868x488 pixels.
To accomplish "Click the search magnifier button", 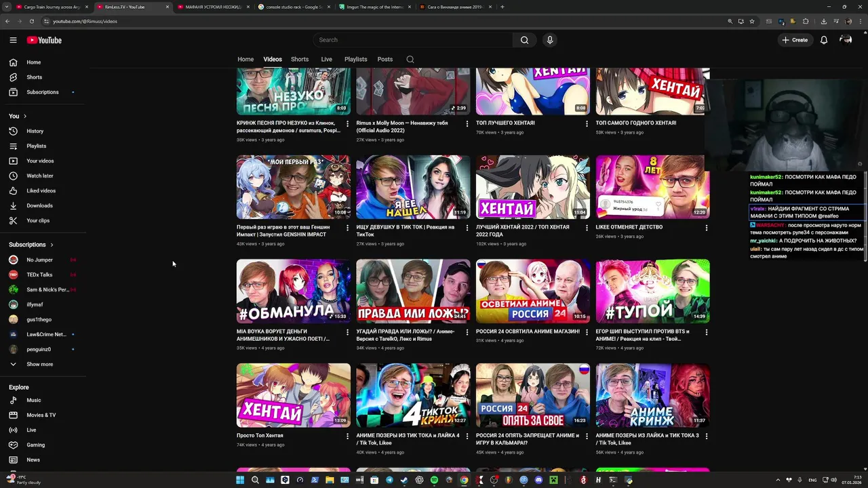I will 524,40.
